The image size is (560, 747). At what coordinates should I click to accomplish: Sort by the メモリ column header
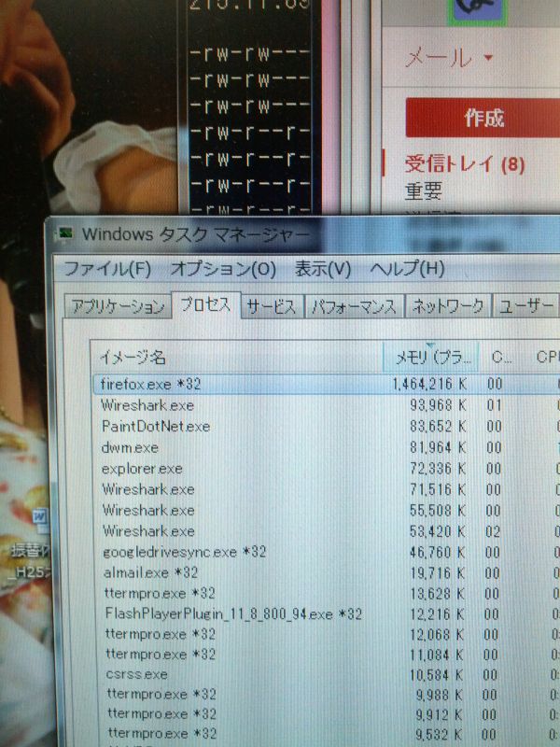pyautogui.click(x=430, y=357)
